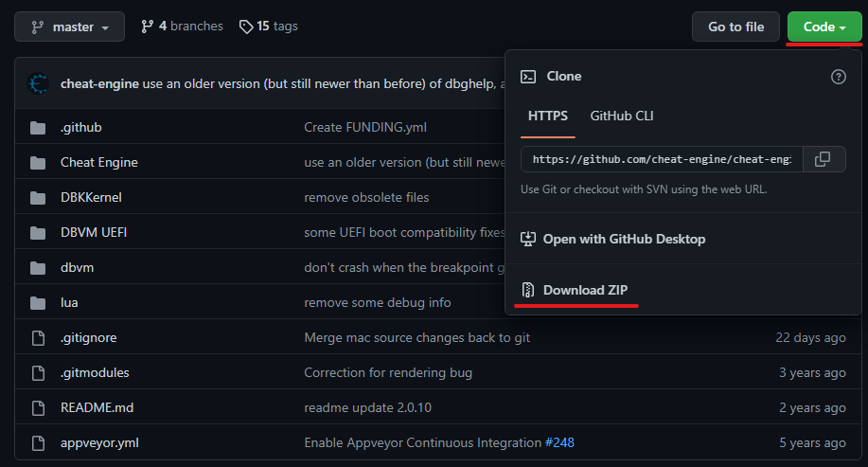Click the terminal icon next to Clone

point(528,77)
